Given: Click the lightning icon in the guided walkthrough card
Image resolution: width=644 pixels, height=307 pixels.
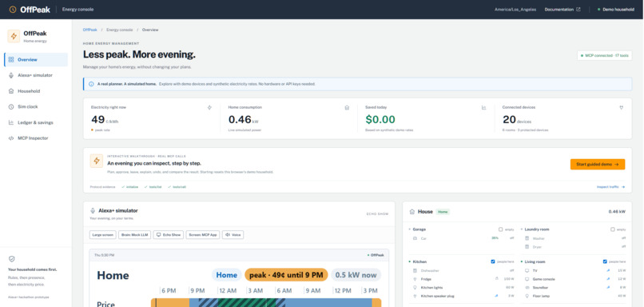Looking at the screenshot, I should click(97, 161).
